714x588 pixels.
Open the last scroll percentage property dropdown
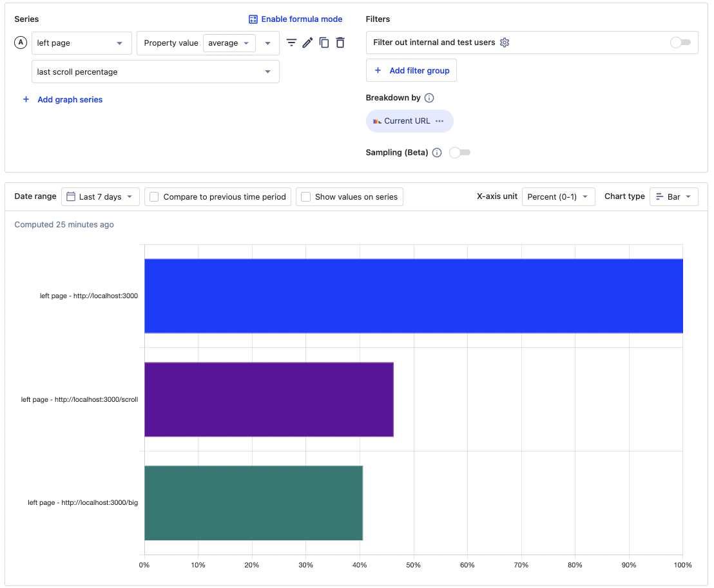[x=155, y=72]
